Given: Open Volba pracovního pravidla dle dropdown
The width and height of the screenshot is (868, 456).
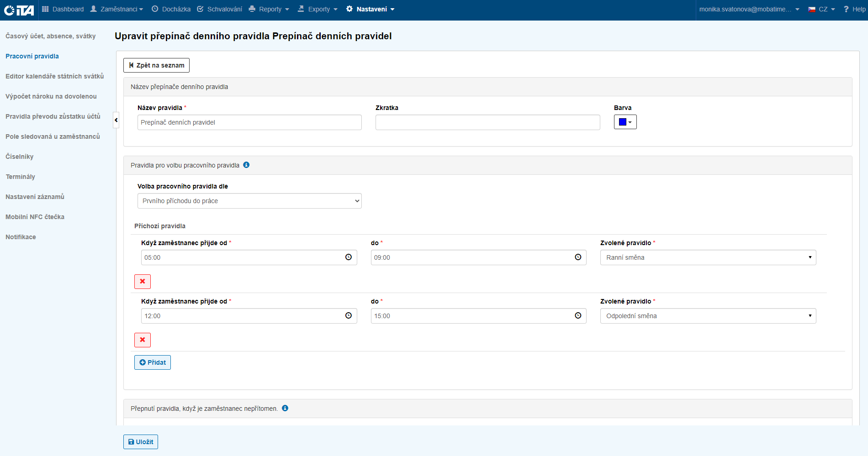Looking at the screenshot, I should (249, 201).
